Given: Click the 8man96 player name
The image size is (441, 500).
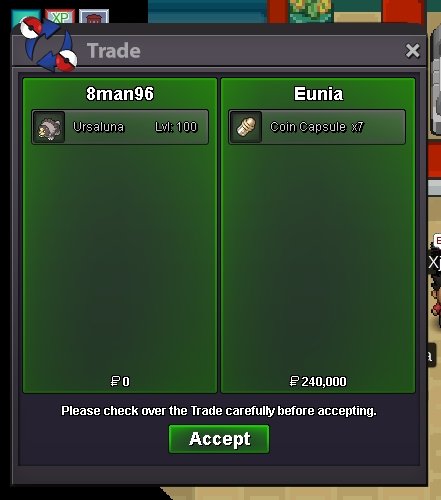Looking at the screenshot, I should [x=120, y=94].
